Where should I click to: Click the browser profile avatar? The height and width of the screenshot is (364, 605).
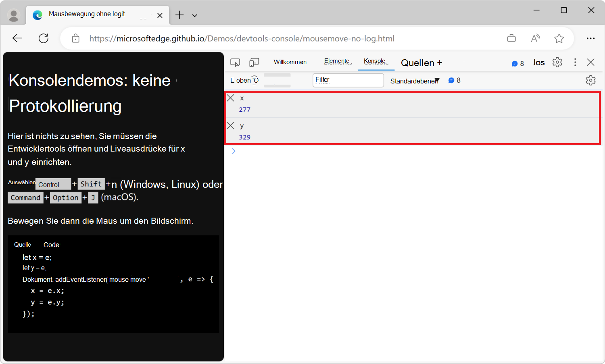(13, 15)
